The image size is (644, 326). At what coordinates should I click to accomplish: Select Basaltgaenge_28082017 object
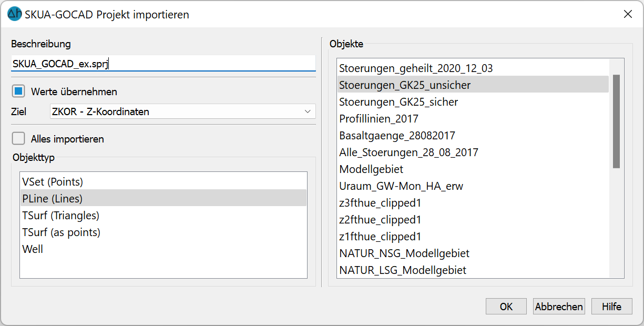[x=473, y=135]
